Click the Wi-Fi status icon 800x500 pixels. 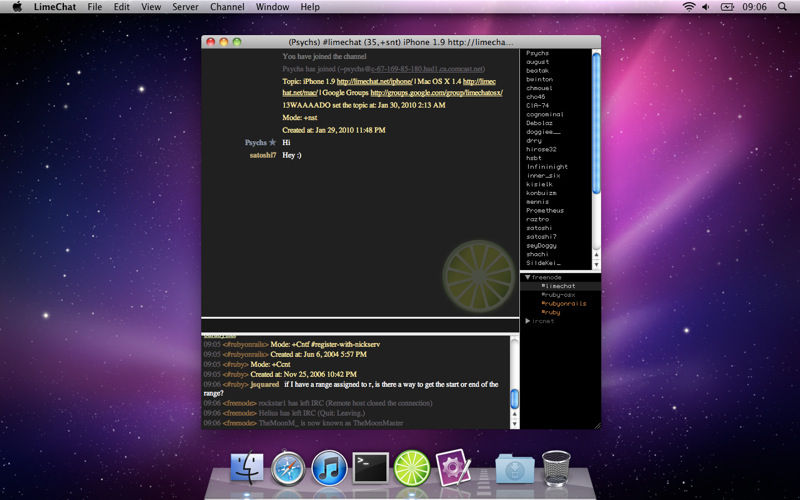tap(689, 7)
